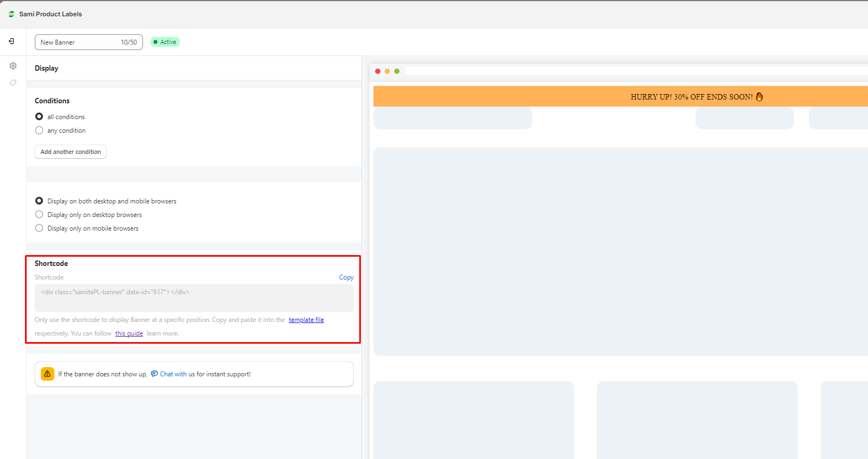Screen dimensions: 868x459
Task: Click the fire emoji in the banner preview
Action: (759, 97)
